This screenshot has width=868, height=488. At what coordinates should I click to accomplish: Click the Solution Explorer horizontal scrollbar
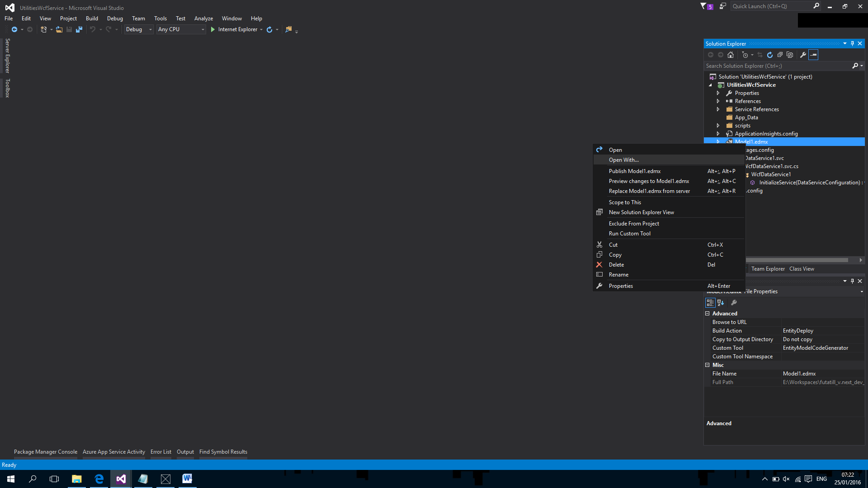(x=797, y=260)
